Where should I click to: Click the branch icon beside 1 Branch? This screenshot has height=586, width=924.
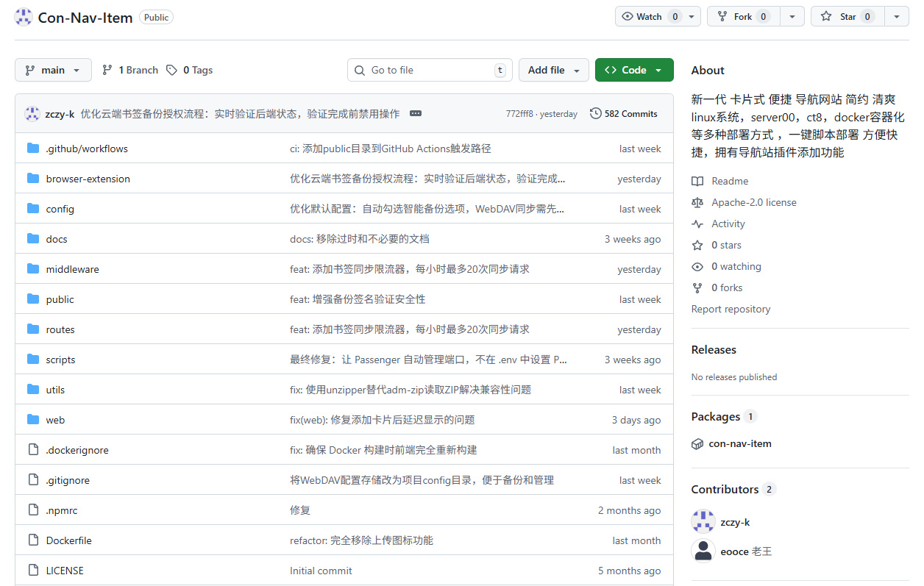107,71
